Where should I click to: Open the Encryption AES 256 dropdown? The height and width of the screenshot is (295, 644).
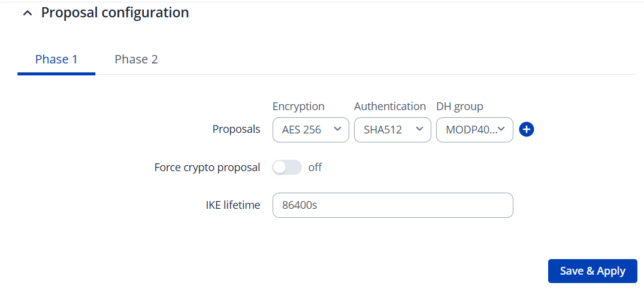(310, 129)
